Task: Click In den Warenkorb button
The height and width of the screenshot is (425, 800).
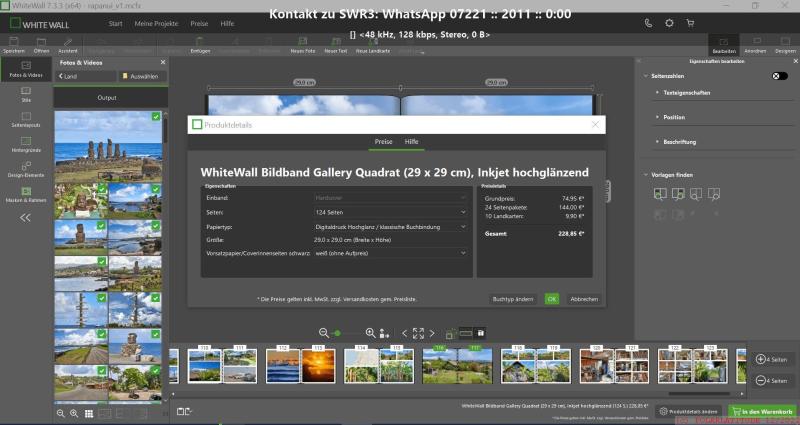Action: tap(762, 411)
